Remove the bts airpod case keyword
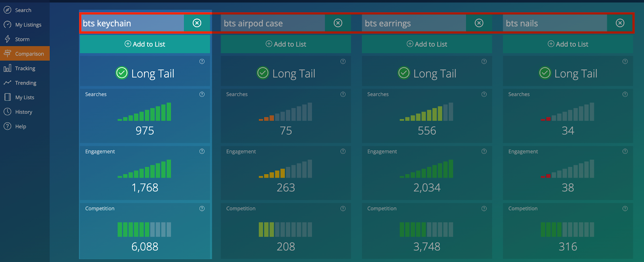 [338, 23]
